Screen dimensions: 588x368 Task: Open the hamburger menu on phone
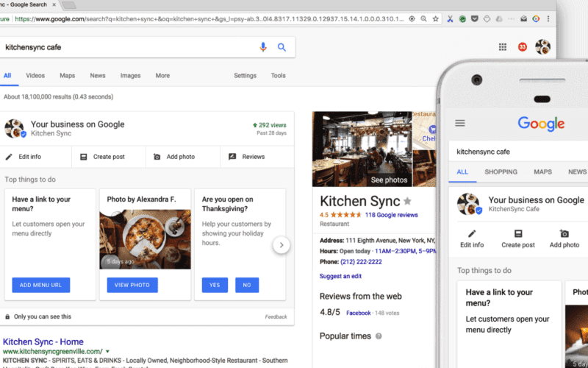point(460,124)
